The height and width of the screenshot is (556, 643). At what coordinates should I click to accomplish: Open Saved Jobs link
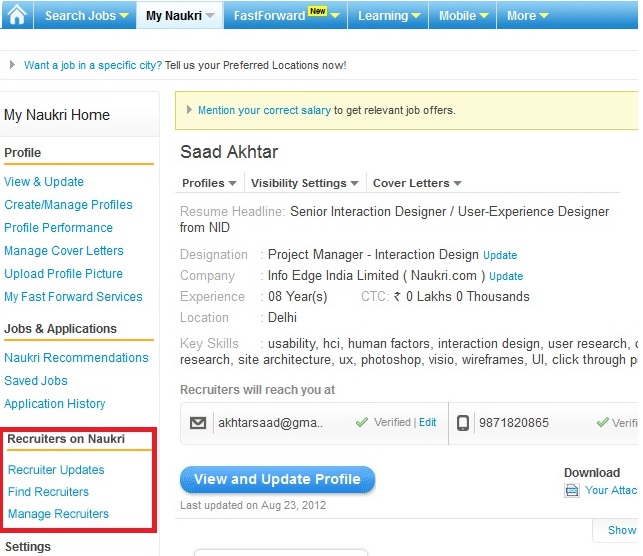tap(36, 381)
